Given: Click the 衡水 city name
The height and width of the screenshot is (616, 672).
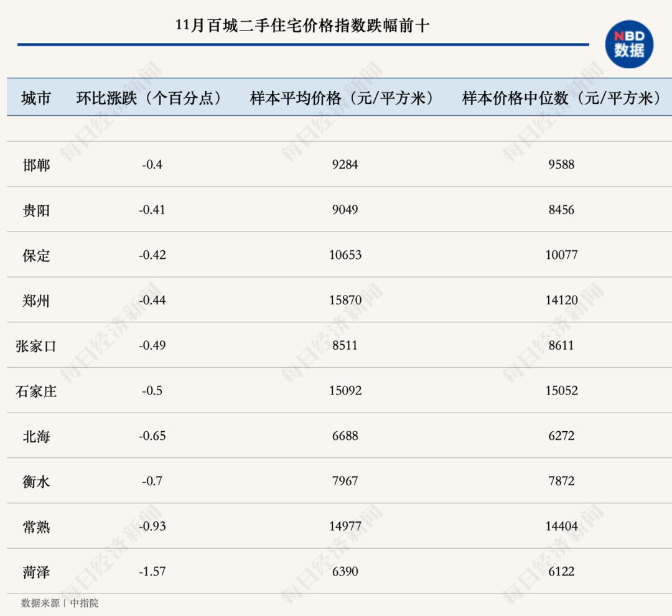Looking at the screenshot, I should pos(36,482).
